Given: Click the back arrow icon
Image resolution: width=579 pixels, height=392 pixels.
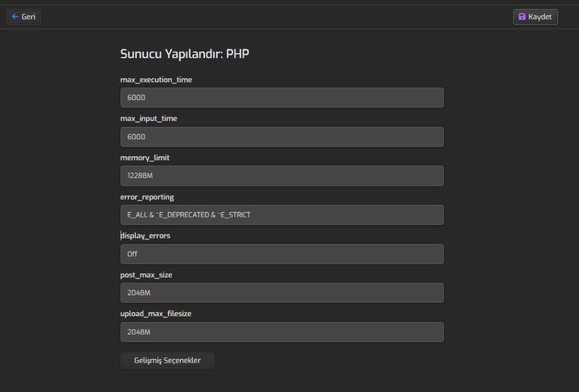Looking at the screenshot, I should pyautogui.click(x=15, y=17).
